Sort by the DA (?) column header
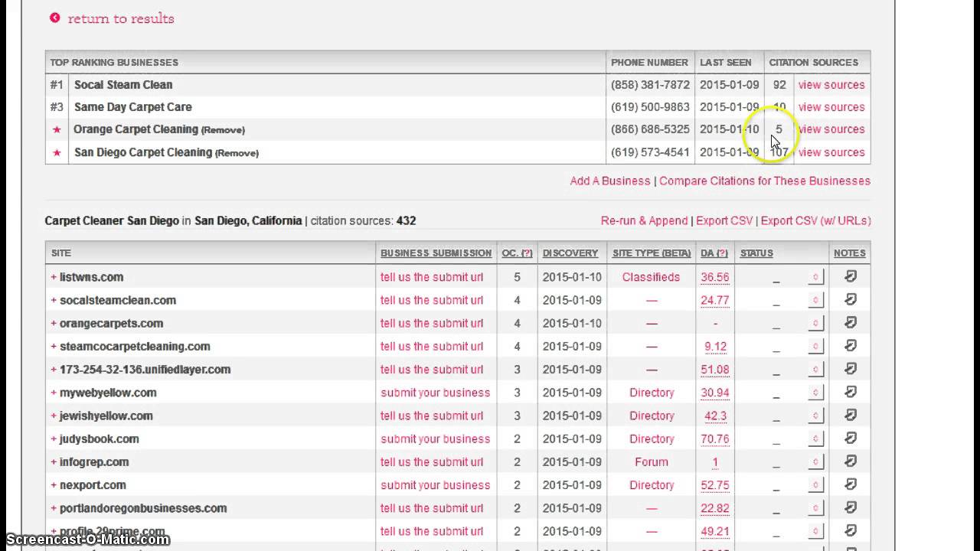Screen dimensions: 980x551 715,253
